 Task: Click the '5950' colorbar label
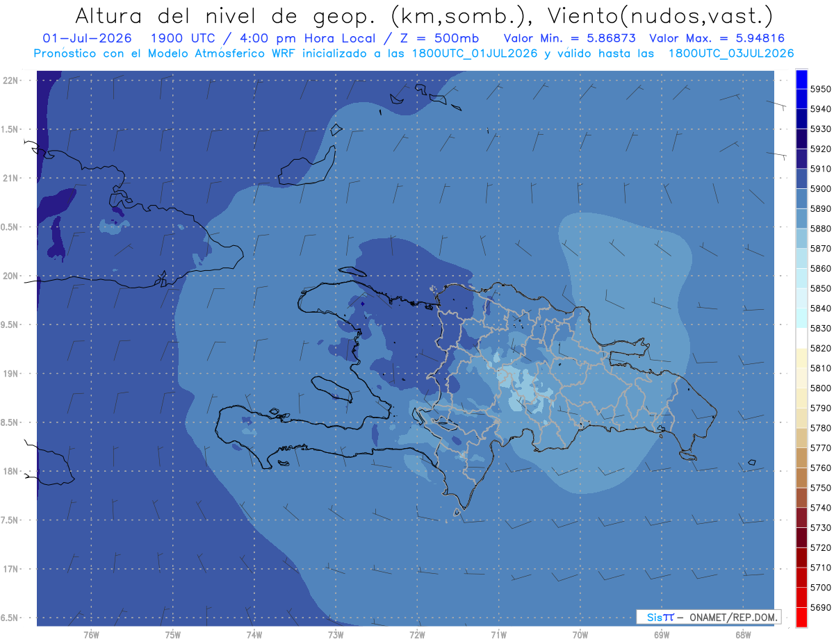coord(820,89)
